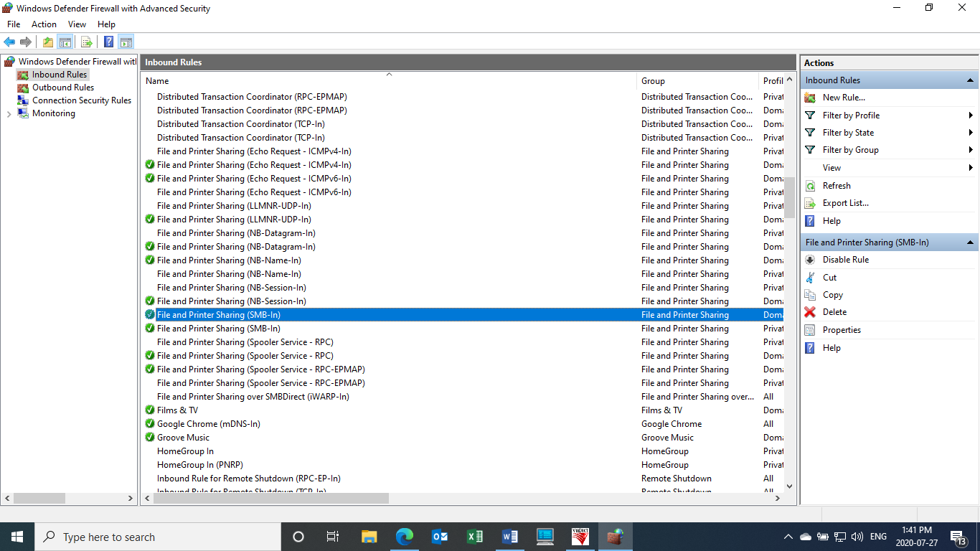Toggle the Show/Hide Action Pane toolbar icon
980x551 pixels.
pyautogui.click(x=126, y=41)
